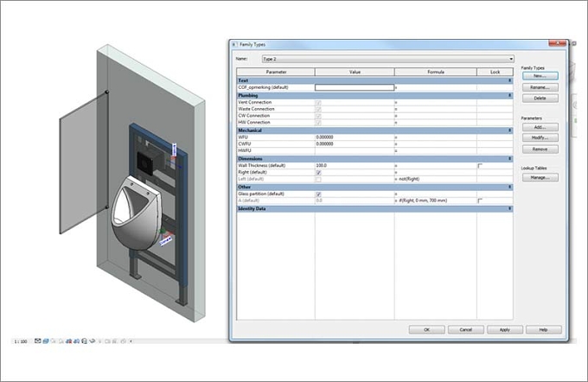This screenshot has height=382, width=588.
Task: Open the Name dropdown showing Type 2
Action: pos(387,59)
